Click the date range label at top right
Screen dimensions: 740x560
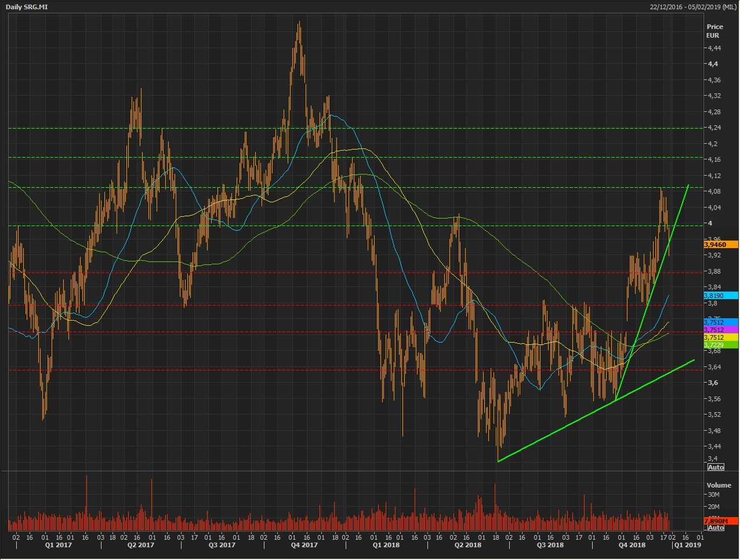(693, 6)
